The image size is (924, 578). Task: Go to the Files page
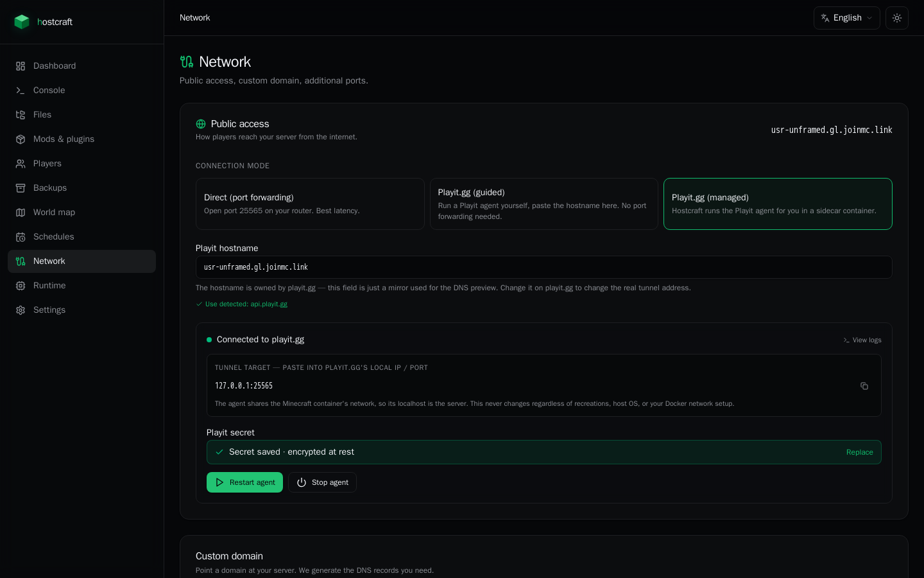pyautogui.click(x=81, y=115)
